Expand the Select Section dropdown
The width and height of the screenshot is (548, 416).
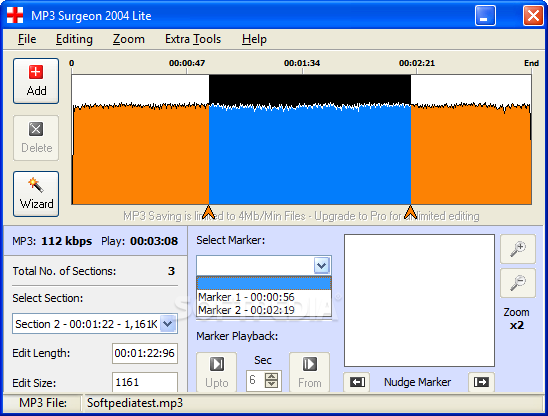click(x=168, y=324)
